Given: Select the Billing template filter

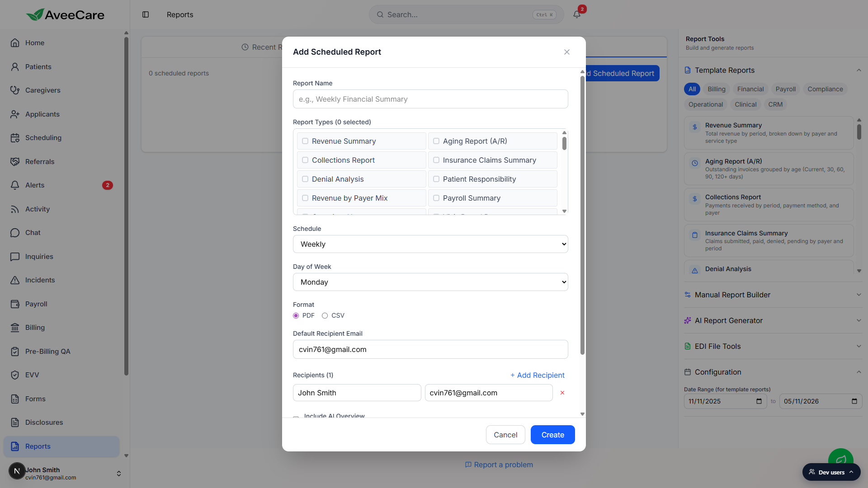Looking at the screenshot, I should point(717,89).
